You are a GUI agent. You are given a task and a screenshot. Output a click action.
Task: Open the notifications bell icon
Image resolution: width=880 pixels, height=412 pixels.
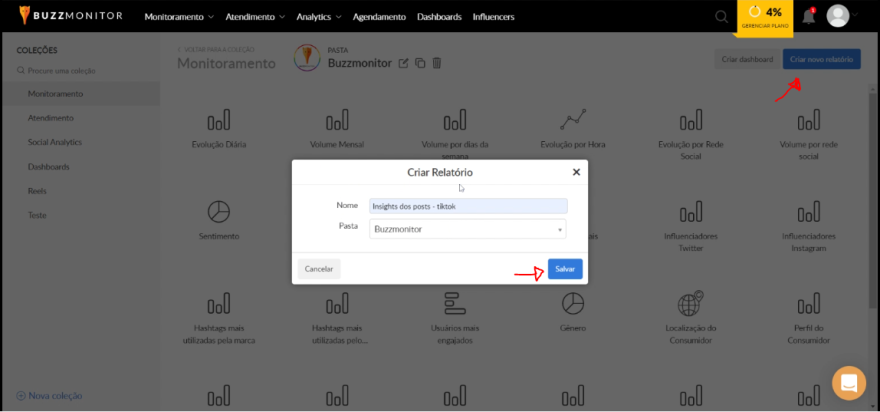pos(808,17)
